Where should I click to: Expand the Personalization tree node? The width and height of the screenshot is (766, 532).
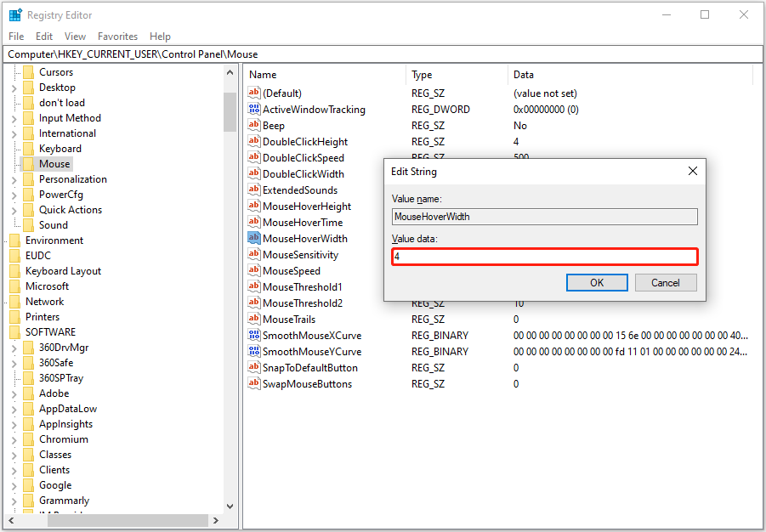[14, 179]
